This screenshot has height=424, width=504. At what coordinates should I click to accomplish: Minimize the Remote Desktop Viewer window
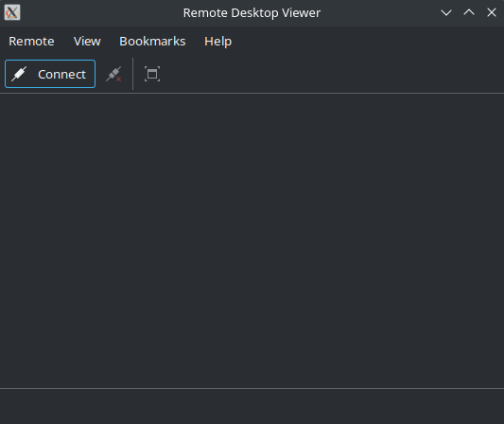coord(446,12)
